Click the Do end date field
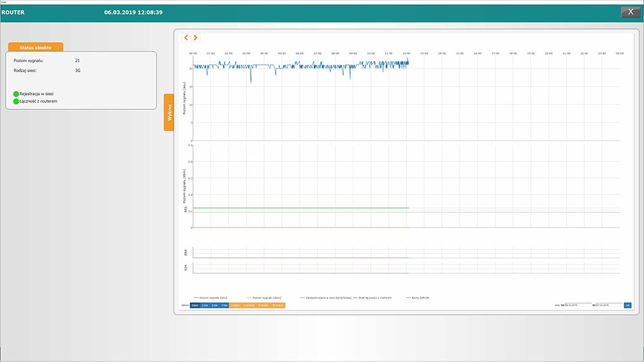Viewport: 644px width, 362px height. click(x=609, y=305)
